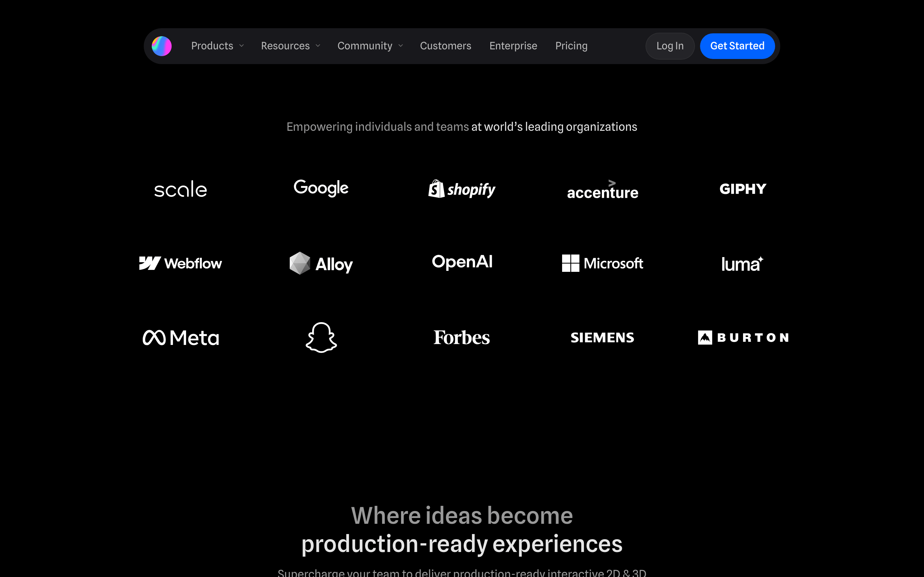
Task: Open the Enterprise nav item
Action: coord(513,46)
